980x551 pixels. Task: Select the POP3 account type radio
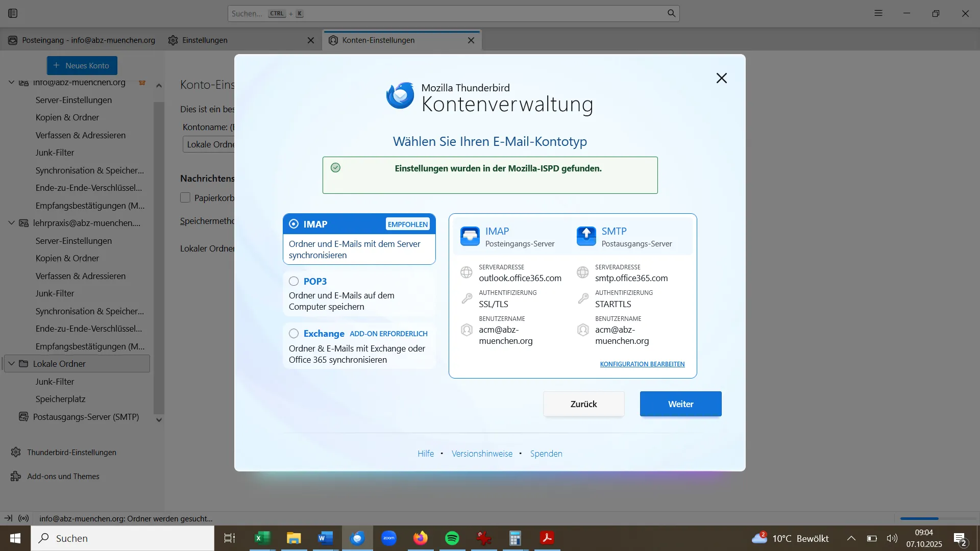(294, 281)
